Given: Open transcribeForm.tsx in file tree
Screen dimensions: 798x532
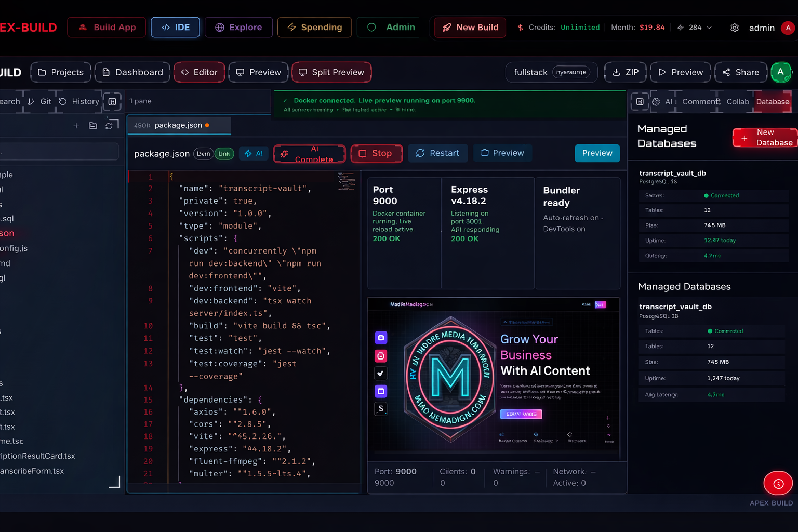Looking at the screenshot, I should click(32, 471).
